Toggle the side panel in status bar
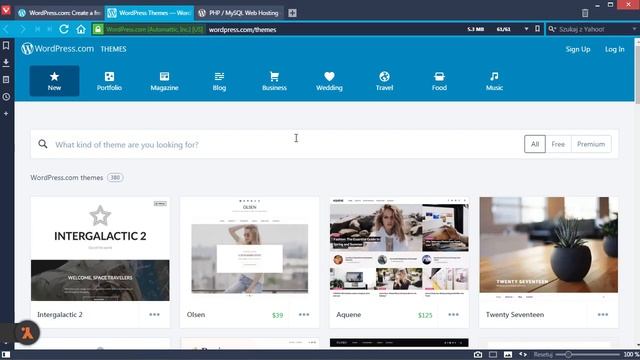The height and width of the screenshot is (360, 640). (x=6, y=355)
